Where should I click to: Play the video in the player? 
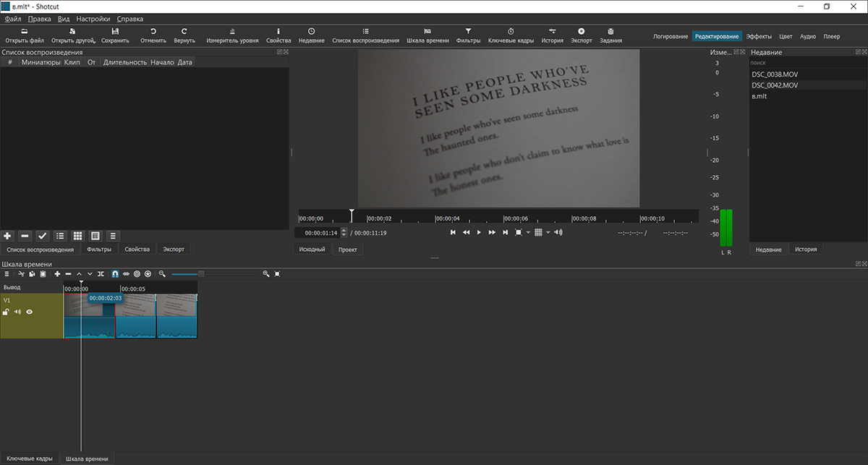[x=479, y=232]
